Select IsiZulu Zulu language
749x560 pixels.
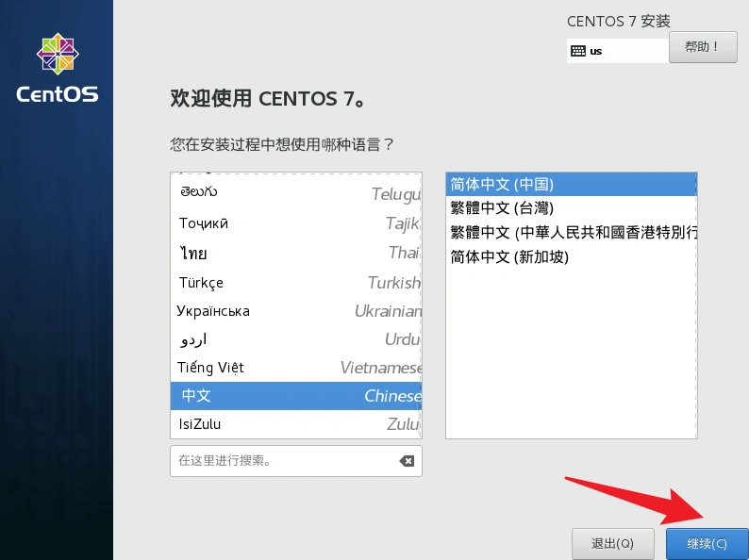pos(295,424)
